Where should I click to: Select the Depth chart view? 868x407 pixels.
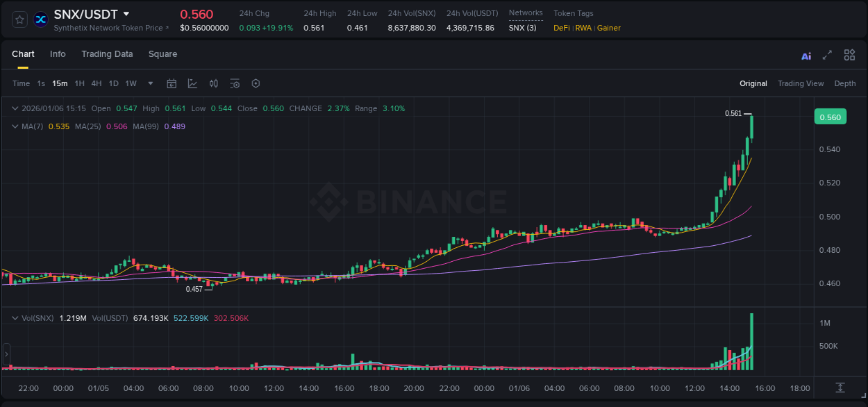point(845,83)
